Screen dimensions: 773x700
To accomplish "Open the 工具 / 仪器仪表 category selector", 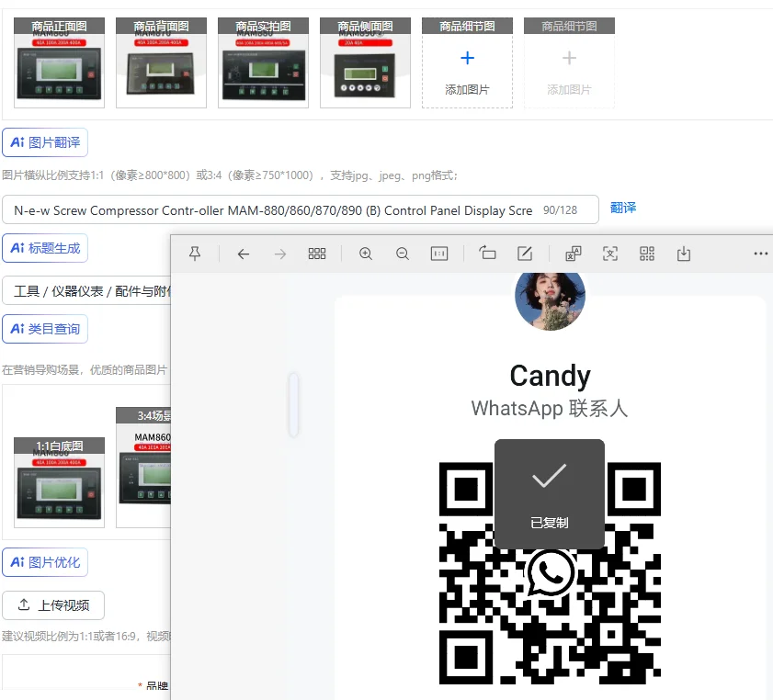I will 86,290.
